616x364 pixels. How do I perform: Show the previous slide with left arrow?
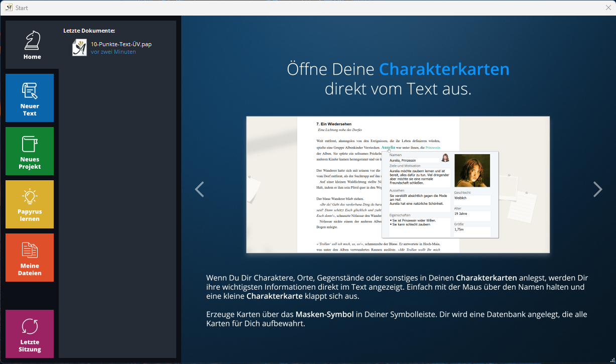(199, 189)
